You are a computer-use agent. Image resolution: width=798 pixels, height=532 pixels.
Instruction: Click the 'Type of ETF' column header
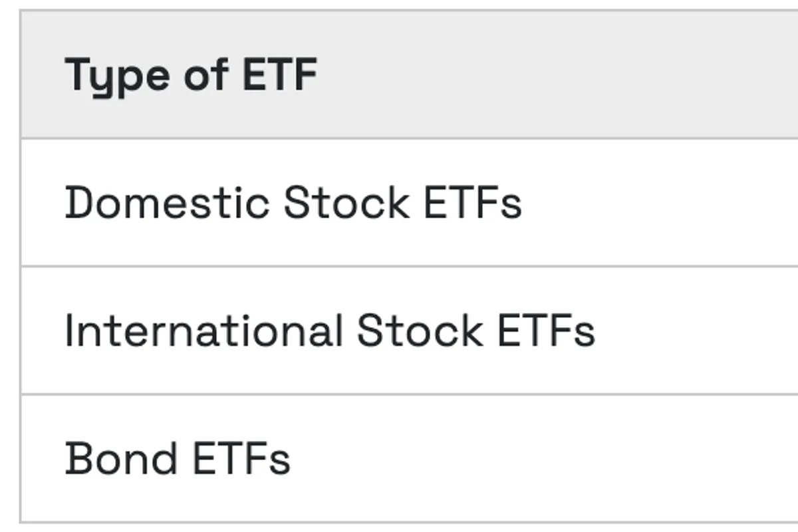(x=190, y=74)
